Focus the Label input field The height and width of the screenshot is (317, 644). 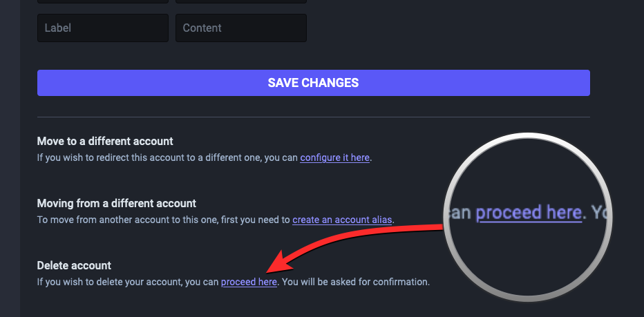pos(102,28)
